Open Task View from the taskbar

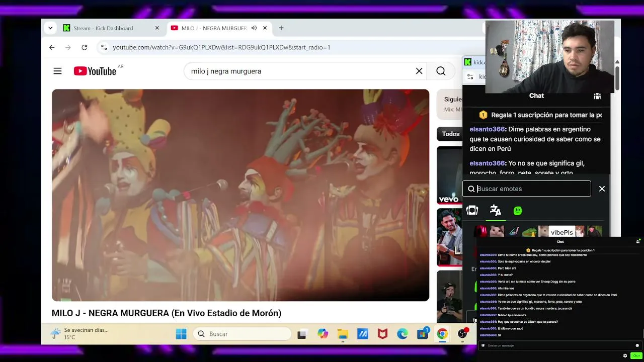pos(302,334)
